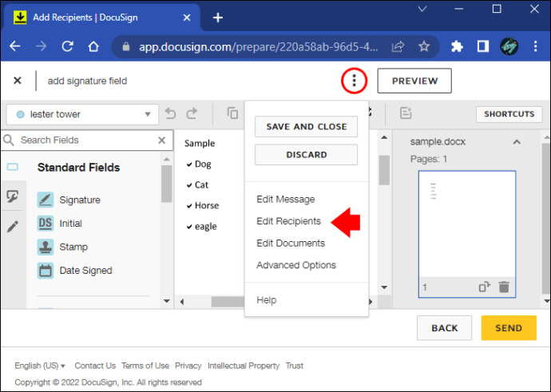Rotate page 1 thumbnail

(x=485, y=287)
